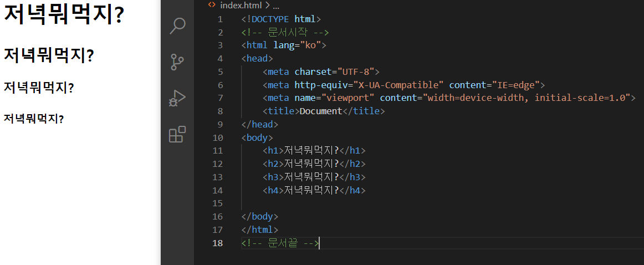This screenshot has width=644, height=265.
Task: Click the h3 heading 저녁뭐먹지? in preview
Action: 39,88
